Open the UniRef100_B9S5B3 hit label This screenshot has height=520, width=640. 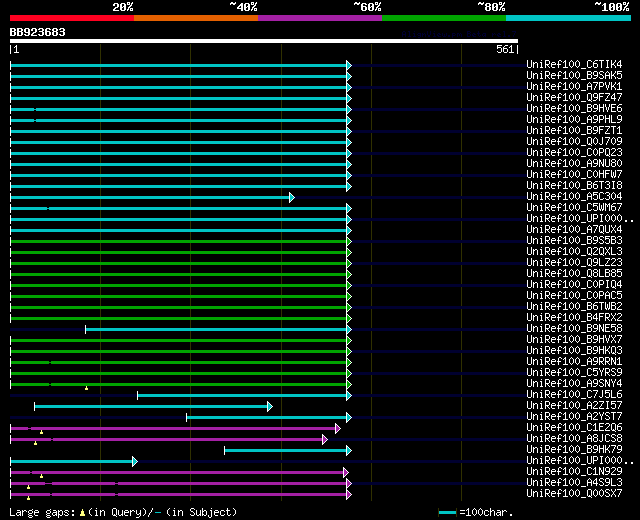[574, 240]
